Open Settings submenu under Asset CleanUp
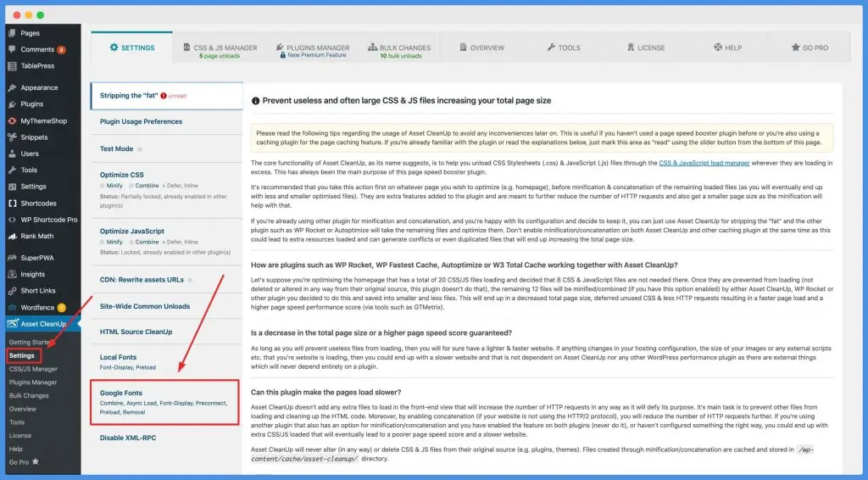 21,355
